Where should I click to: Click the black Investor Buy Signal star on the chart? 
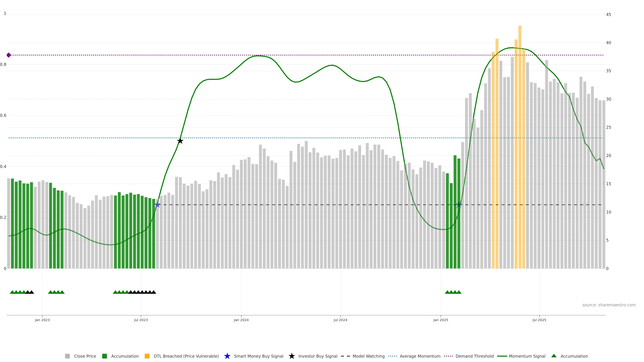pos(180,141)
